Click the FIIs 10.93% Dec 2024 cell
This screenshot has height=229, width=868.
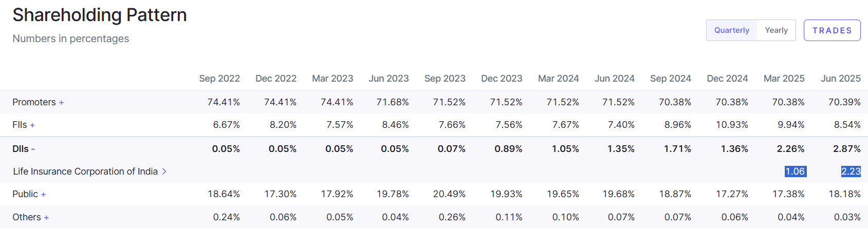coord(732,125)
